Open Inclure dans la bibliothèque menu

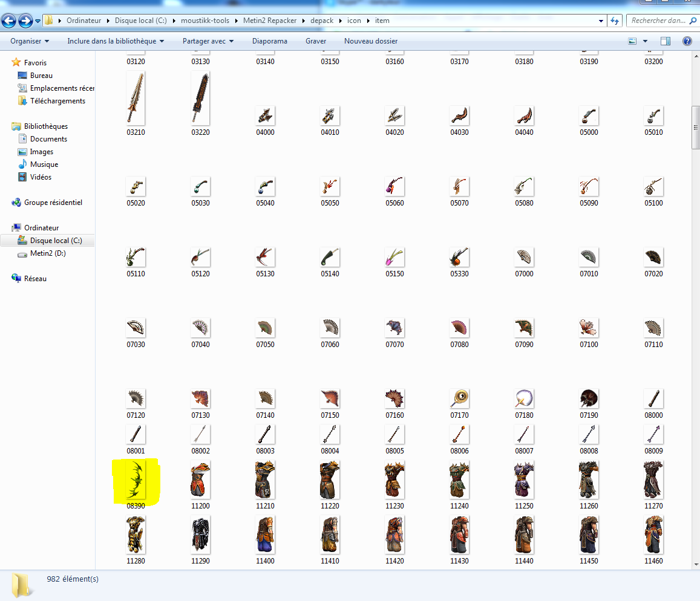(x=116, y=41)
